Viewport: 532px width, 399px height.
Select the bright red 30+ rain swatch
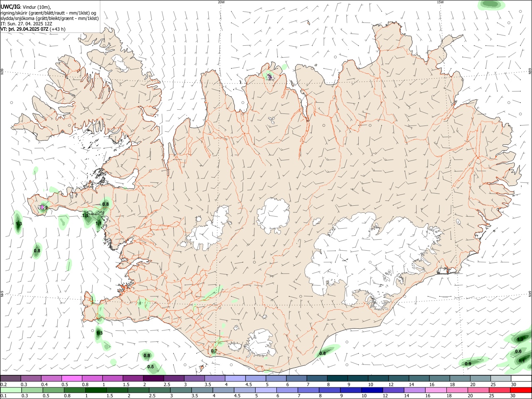coord(521,390)
